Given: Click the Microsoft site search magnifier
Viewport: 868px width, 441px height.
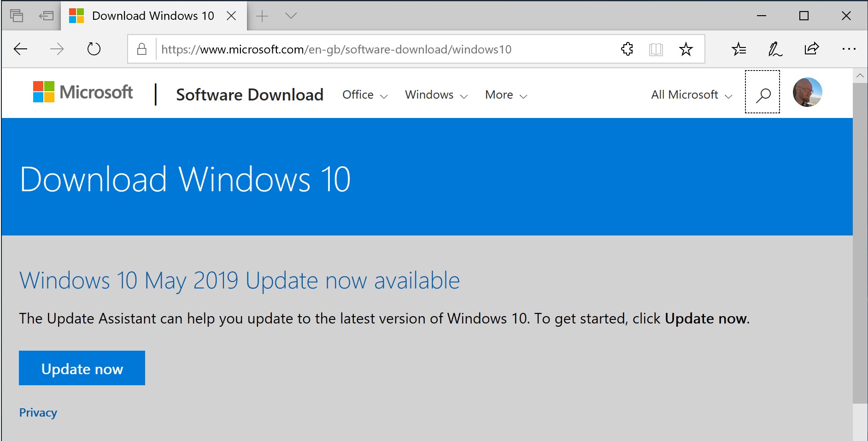Looking at the screenshot, I should click(x=762, y=95).
